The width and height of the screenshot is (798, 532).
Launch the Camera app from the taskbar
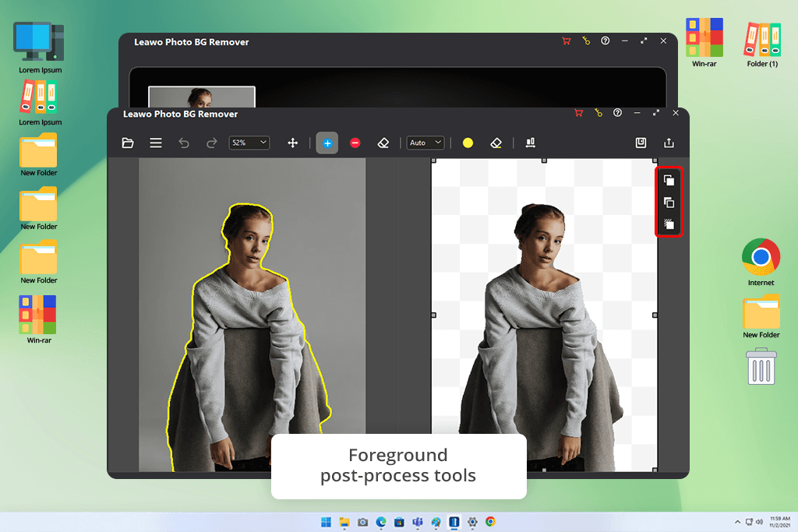point(363,522)
